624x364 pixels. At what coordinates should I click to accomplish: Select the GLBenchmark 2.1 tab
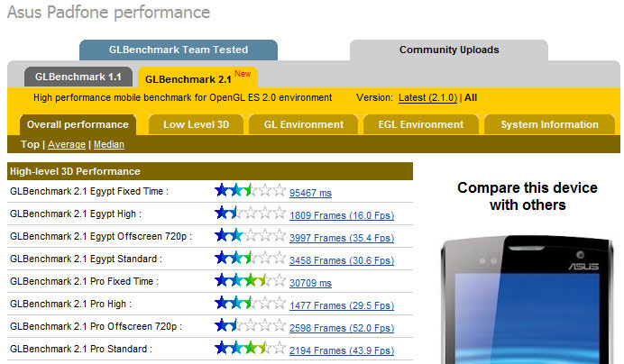click(x=197, y=77)
